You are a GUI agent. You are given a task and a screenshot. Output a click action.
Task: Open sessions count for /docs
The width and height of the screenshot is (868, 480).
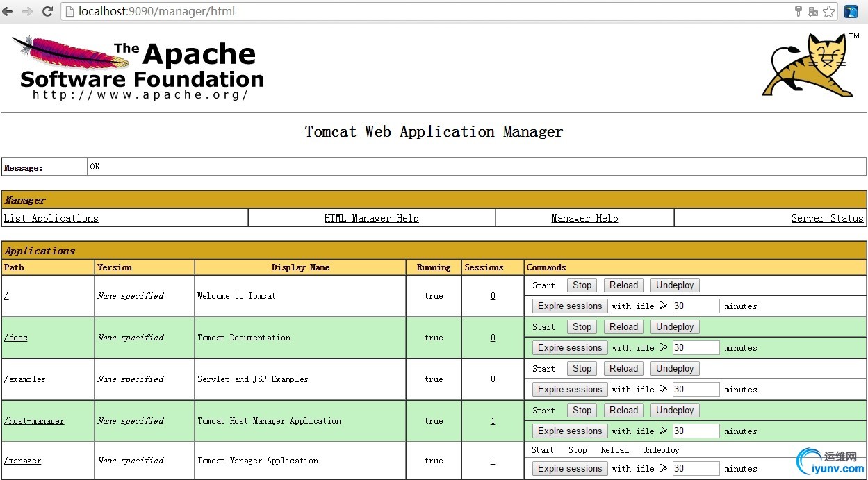coord(493,338)
